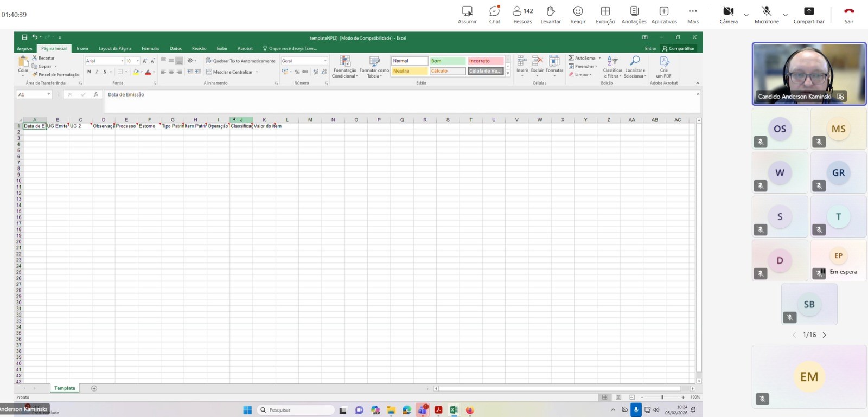Click the Exibição view layout icon
The height and width of the screenshot is (417, 868).
(605, 11)
